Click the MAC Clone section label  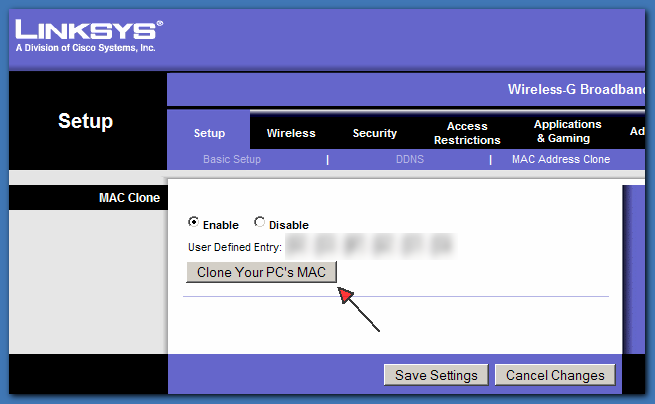129,198
